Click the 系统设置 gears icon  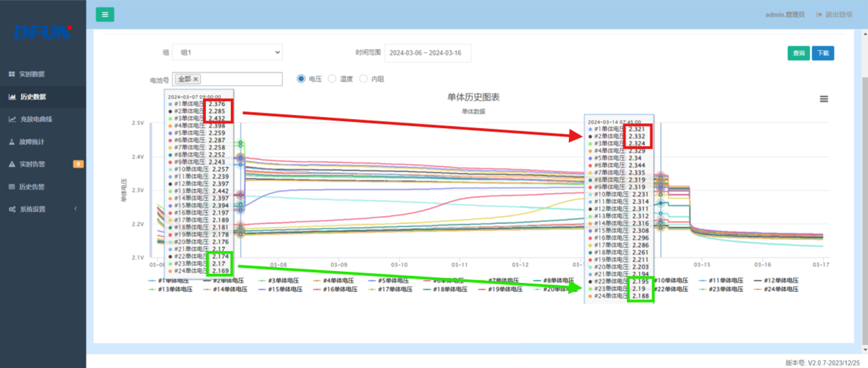12,209
